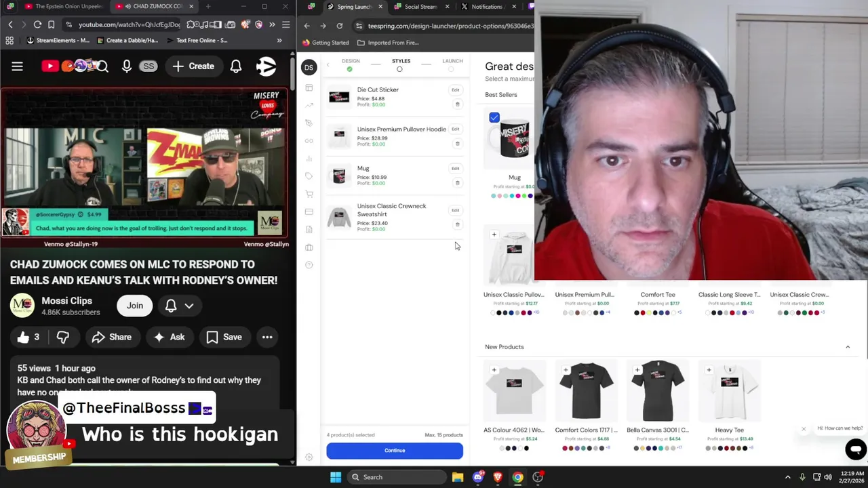Image resolution: width=868 pixels, height=488 pixels.
Task: Open the live chat bubble widget
Action: (856, 449)
